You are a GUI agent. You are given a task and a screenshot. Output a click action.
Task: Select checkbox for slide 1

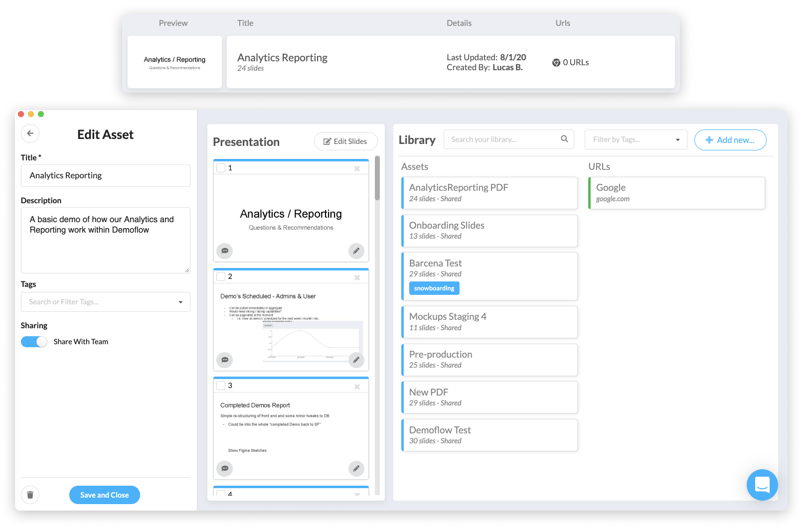pyautogui.click(x=221, y=168)
